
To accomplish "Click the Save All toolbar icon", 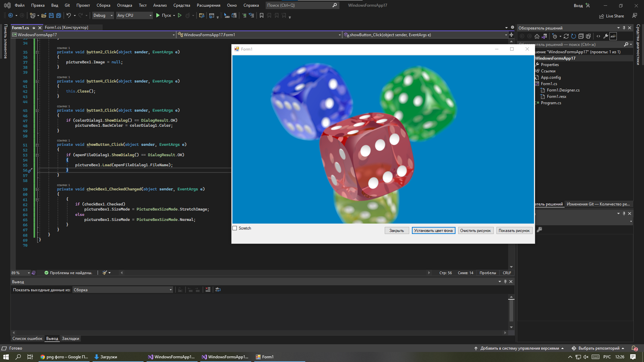I will (59, 15).
